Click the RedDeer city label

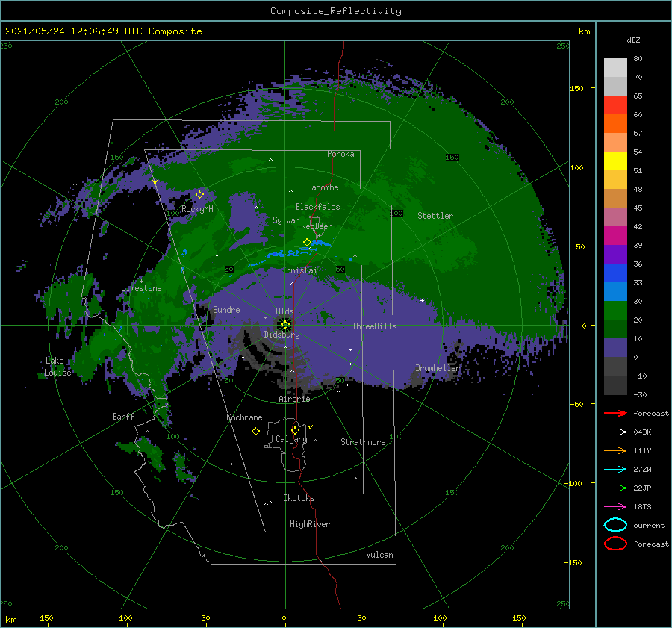point(317,226)
